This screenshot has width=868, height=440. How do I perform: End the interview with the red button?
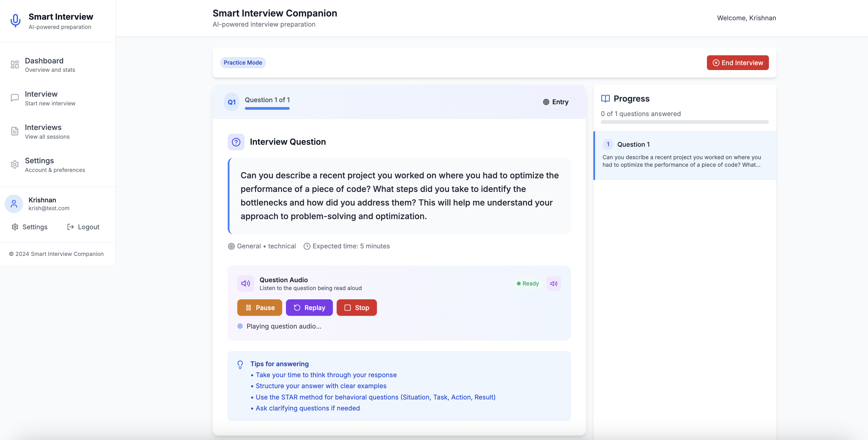737,63
